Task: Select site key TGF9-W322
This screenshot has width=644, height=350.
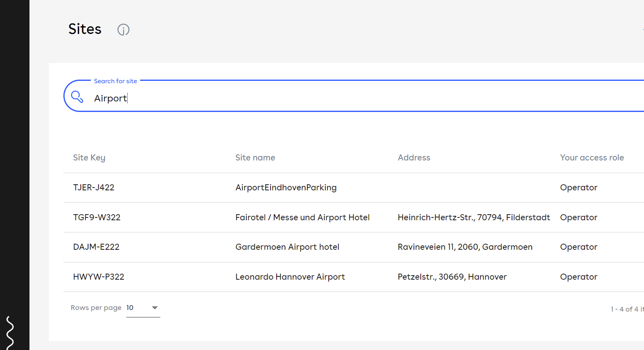Action: point(97,217)
